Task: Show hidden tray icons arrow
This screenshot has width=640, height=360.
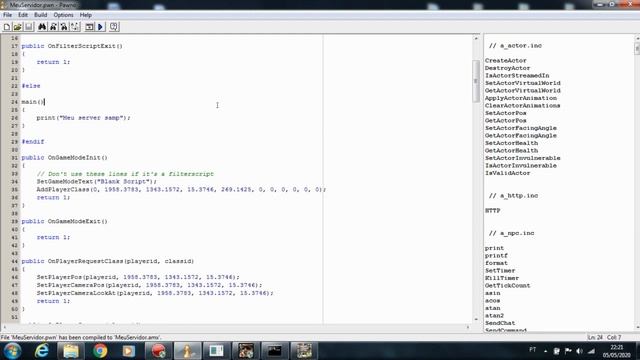Action: tap(545, 351)
